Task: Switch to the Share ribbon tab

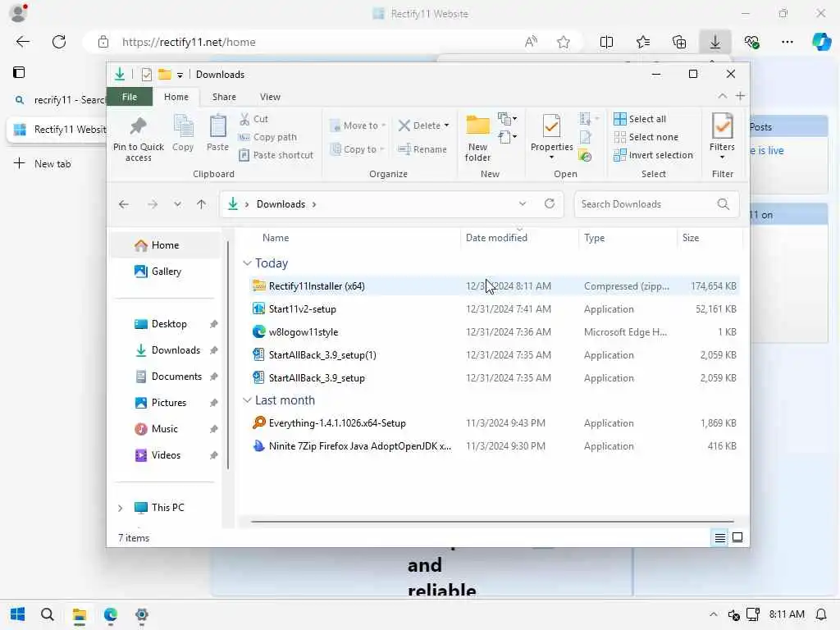Action: coord(224,97)
